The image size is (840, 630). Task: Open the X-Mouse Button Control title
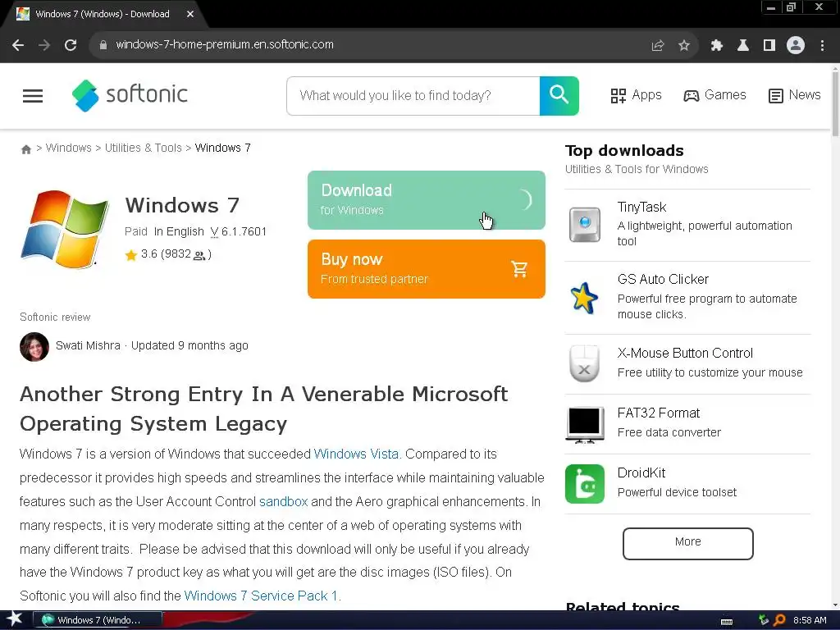point(685,353)
